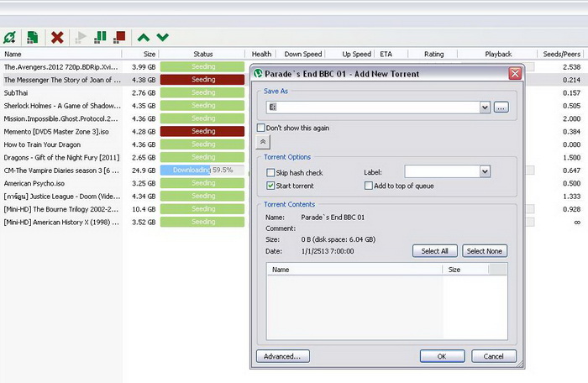Toggle Skip hash check option

[x=270, y=172]
